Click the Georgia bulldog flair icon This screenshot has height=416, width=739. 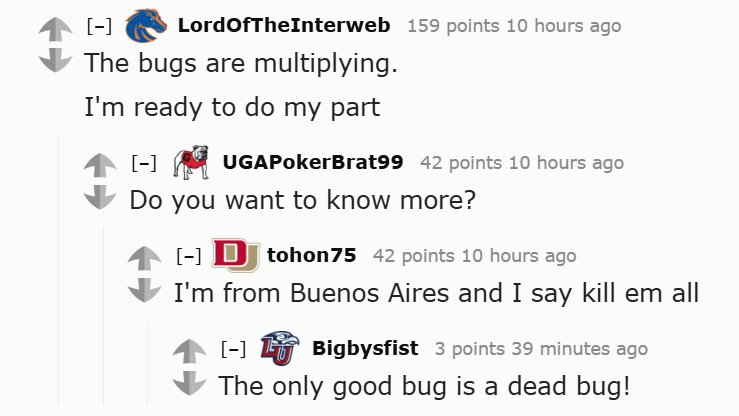tap(190, 160)
